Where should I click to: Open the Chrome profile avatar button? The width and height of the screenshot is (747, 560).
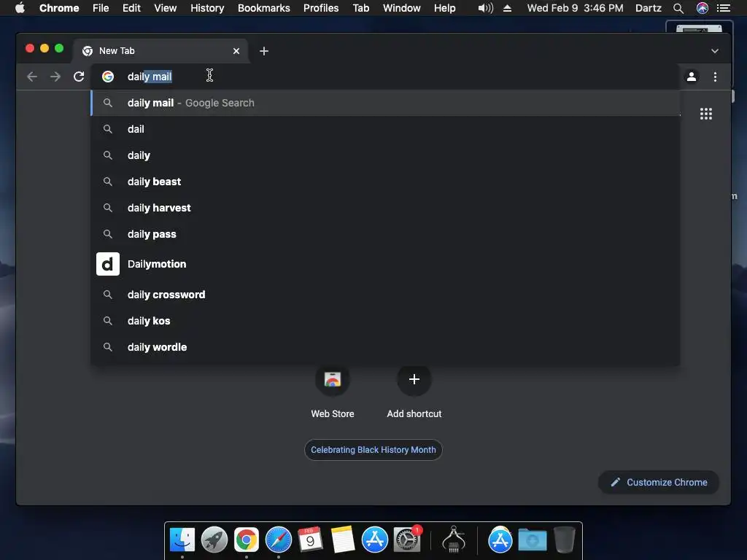692,77
